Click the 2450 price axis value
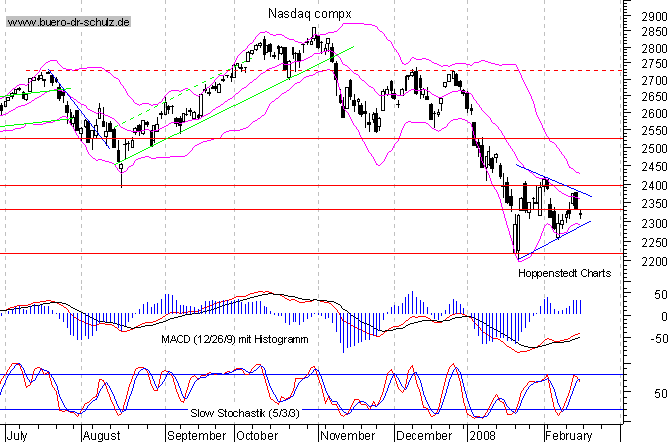This screenshot has height=442, width=671. pos(655,166)
